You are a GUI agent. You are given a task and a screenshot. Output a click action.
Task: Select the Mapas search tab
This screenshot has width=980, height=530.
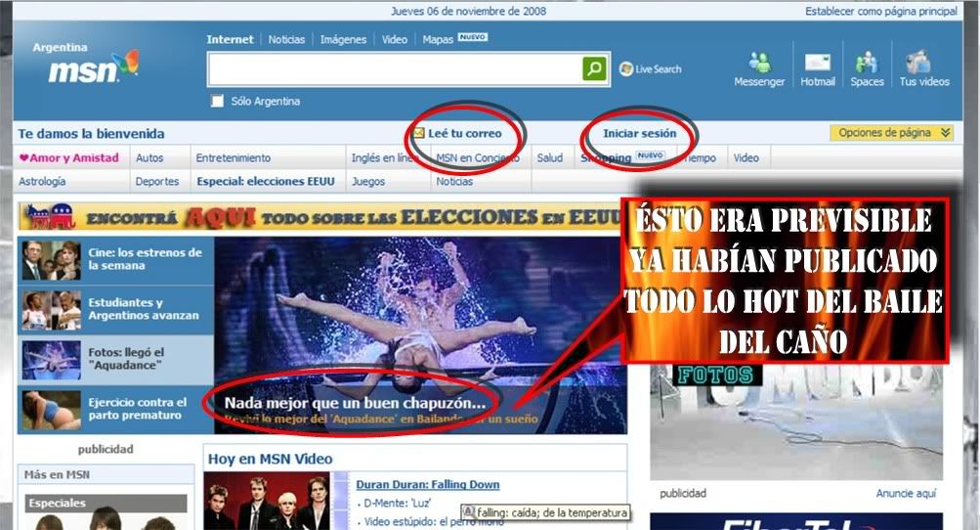coord(438,39)
